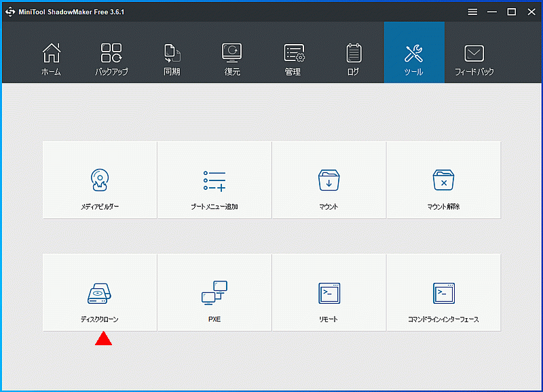The width and height of the screenshot is (543, 392).
Task: Click the ブートメニュー追加 label text
Action: click(x=214, y=207)
